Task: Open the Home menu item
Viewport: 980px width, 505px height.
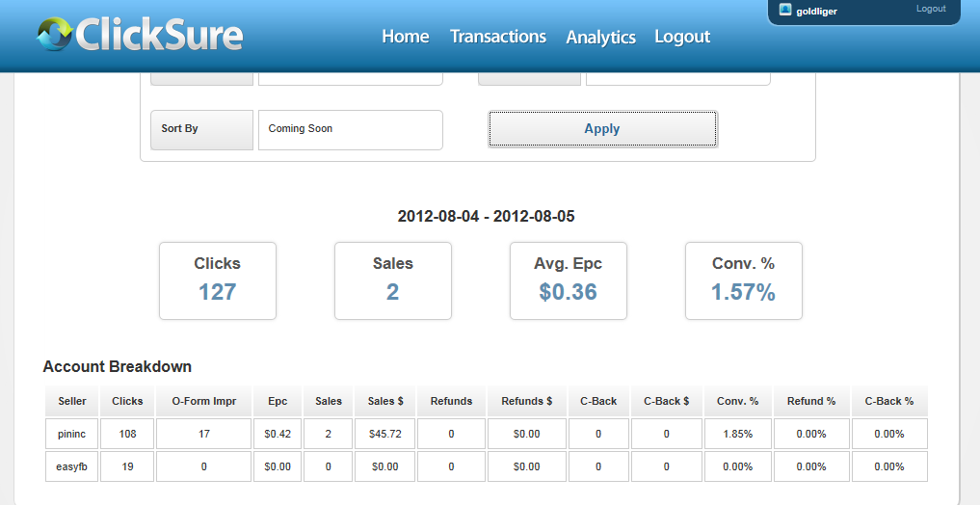Action: click(x=405, y=37)
